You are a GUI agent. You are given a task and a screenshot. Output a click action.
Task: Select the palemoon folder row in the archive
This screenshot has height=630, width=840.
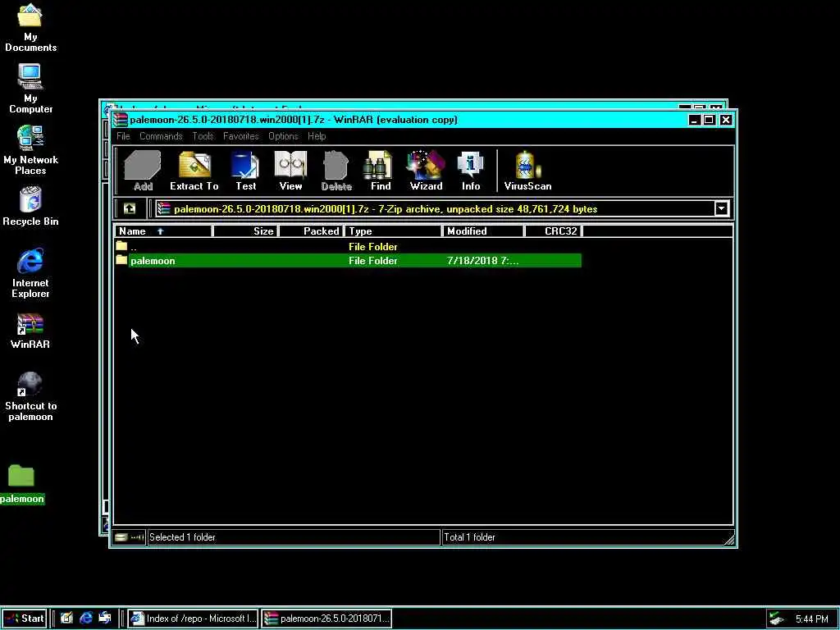point(348,261)
